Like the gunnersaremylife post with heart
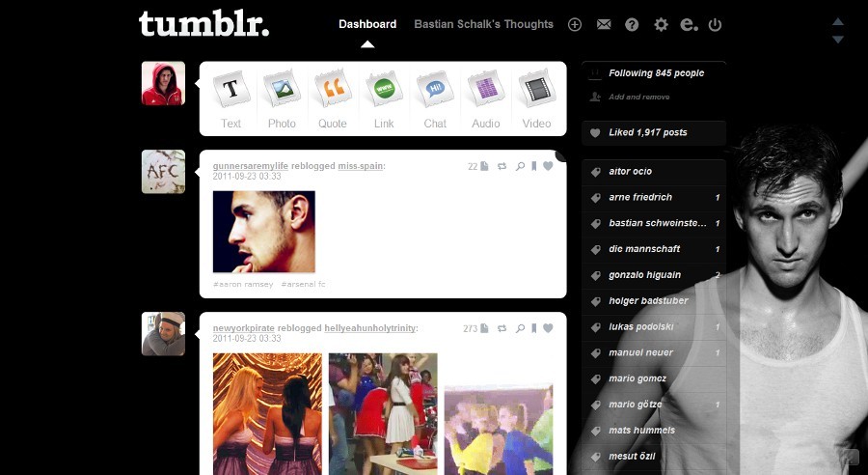Image resolution: width=868 pixels, height=475 pixels. (x=548, y=166)
